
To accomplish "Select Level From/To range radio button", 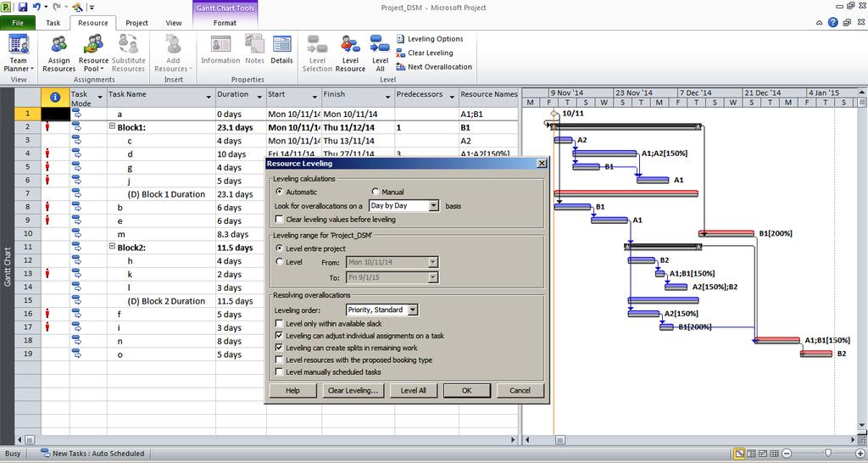I will pyautogui.click(x=280, y=261).
